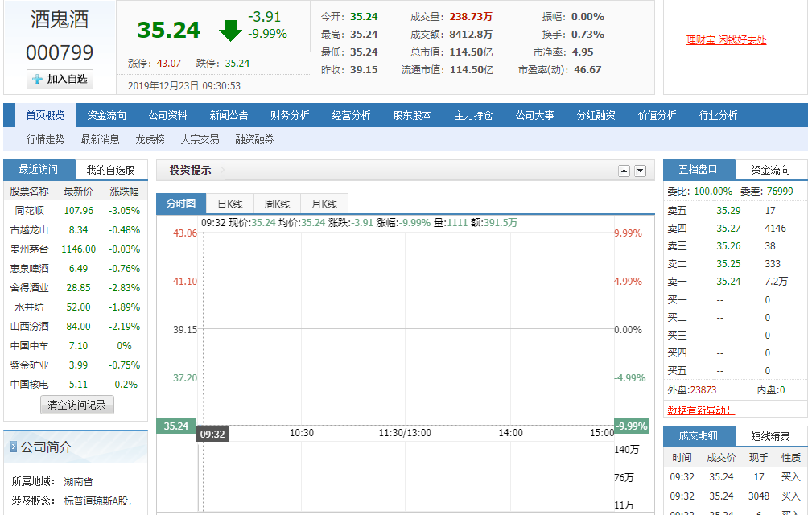Select 最新消息 sub-navigation link
This screenshot has height=515, width=812.
[x=100, y=140]
